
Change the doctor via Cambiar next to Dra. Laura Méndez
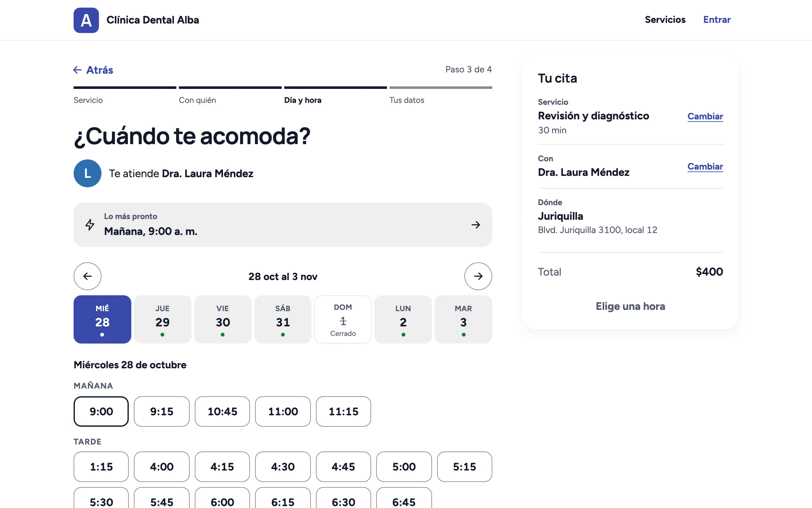[x=705, y=166]
